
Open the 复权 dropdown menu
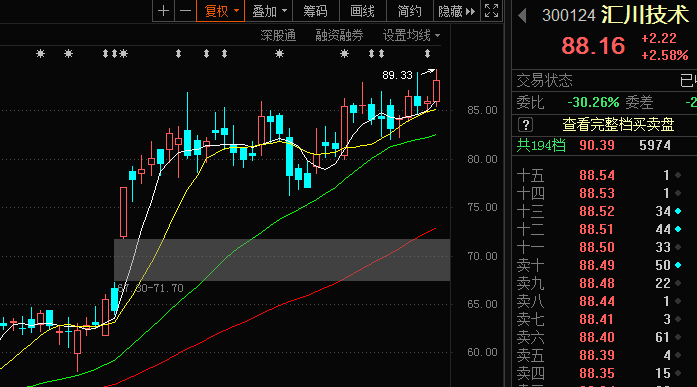pyautogui.click(x=220, y=11)
